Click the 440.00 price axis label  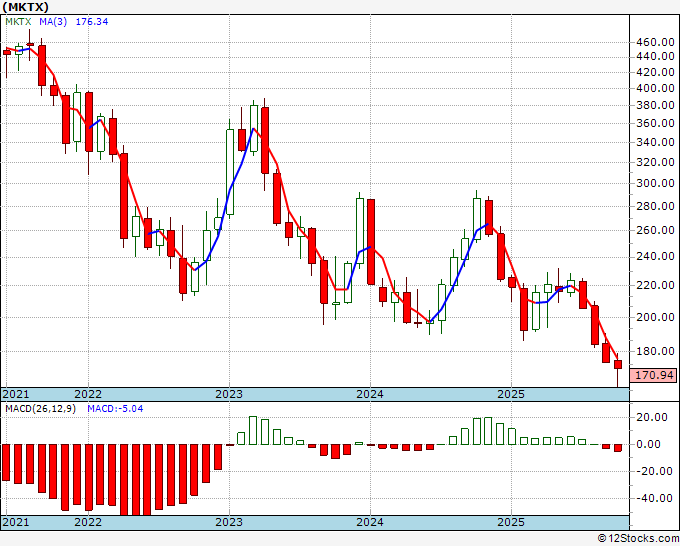[655, 56]
